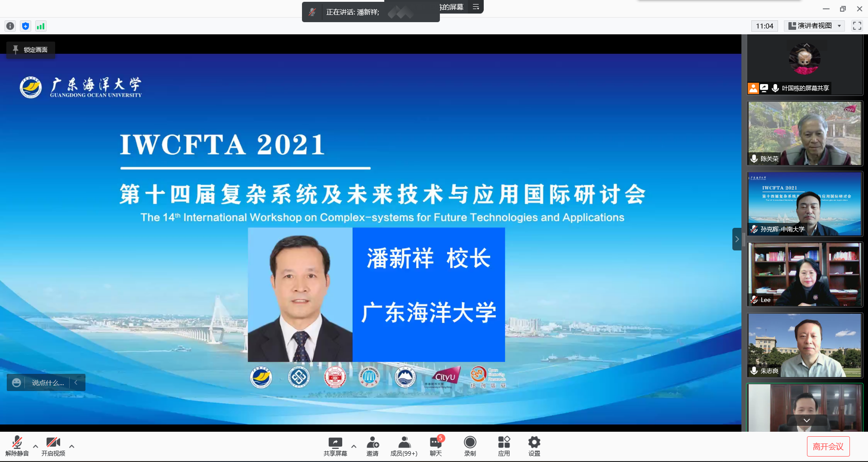
Task: Open 设置 settings gear
Action: [534, 446]
